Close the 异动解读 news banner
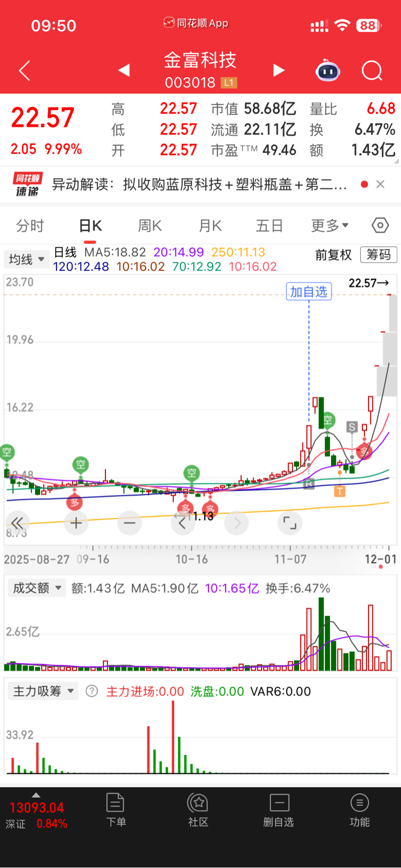Viewport: 401px width, 868px height. pyautogui.click(x=381, y=184)
